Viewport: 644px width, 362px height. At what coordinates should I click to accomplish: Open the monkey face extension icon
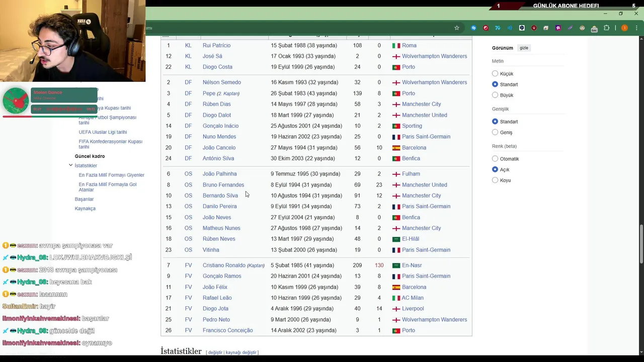pyautogui.click(x=582, y=28)
